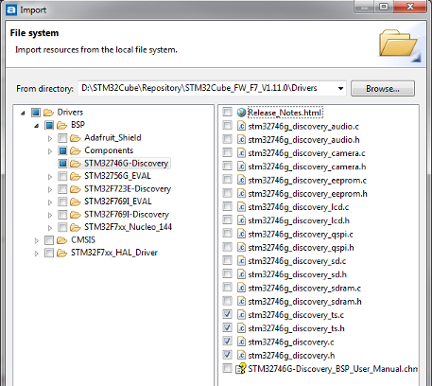Click the stm32746g_discovery_qspi.c file icon

click(241, 234)
